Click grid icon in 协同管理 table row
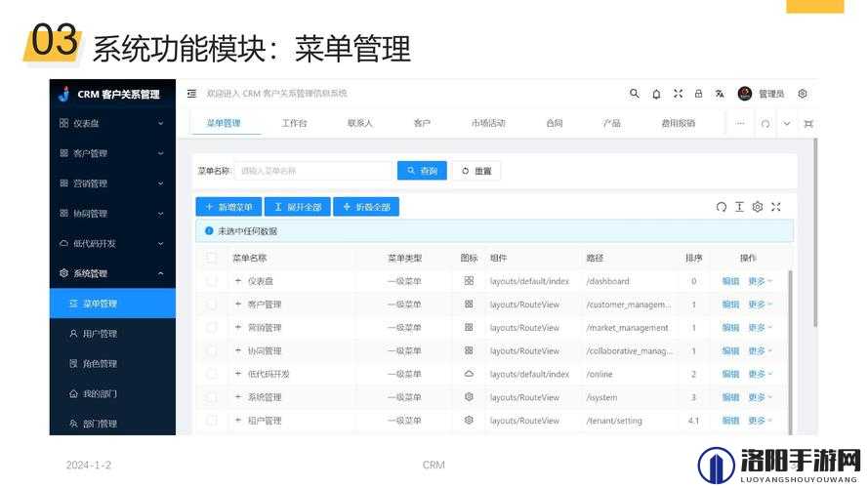The width and height of the screenshot is (868, 488). pyautogui.click(x=469, y=350)
